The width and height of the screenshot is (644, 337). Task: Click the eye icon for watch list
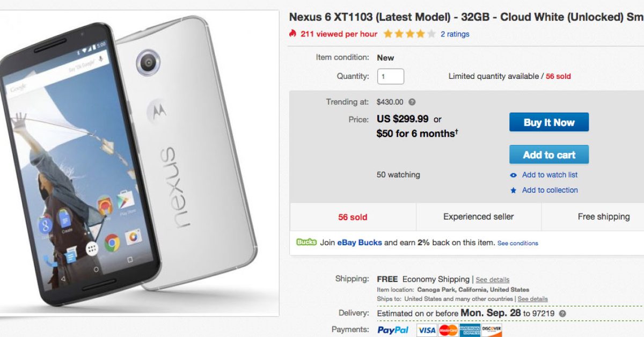click(514, 175)
